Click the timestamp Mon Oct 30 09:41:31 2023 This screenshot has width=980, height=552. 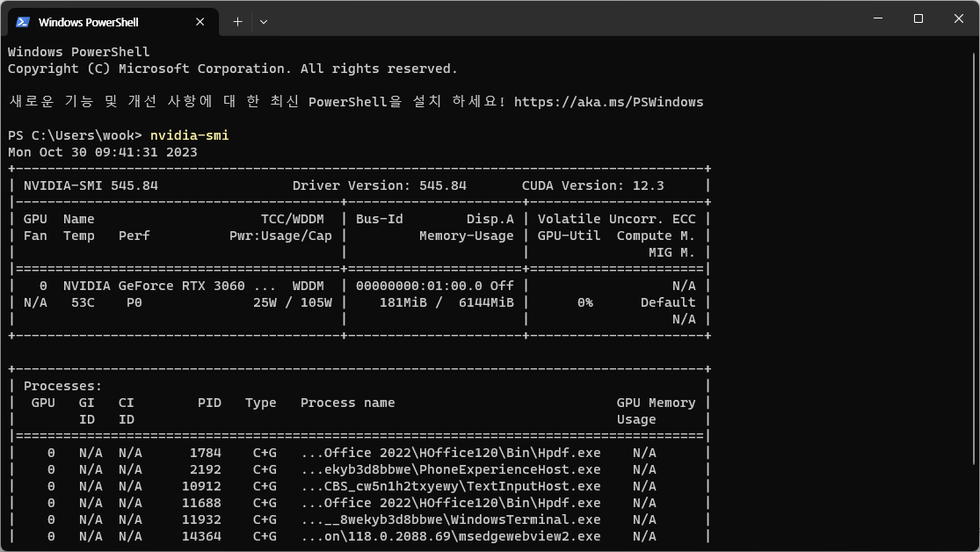(x=103, y=153)
